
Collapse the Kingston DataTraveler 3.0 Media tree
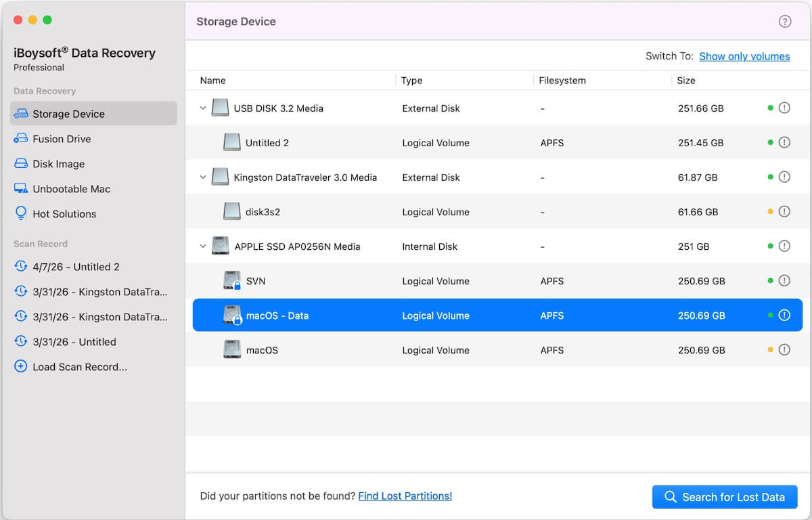(x=203, y=177)
